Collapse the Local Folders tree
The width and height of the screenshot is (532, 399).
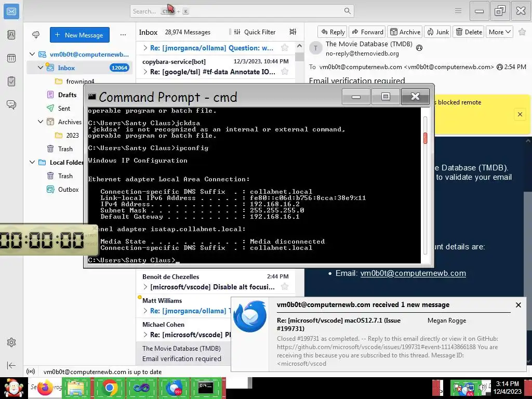coord(32,162)
